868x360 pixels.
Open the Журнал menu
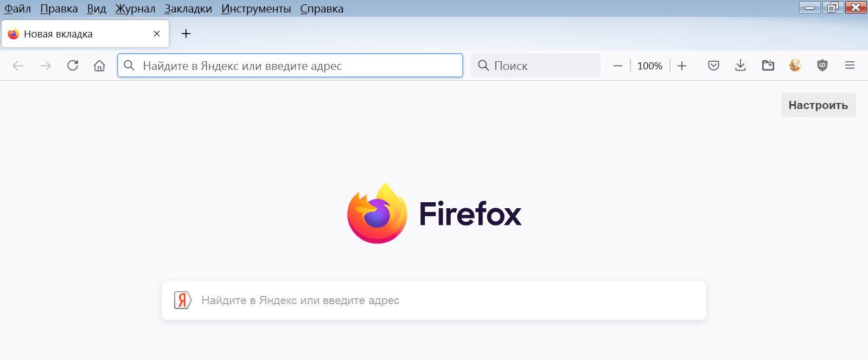135,9
